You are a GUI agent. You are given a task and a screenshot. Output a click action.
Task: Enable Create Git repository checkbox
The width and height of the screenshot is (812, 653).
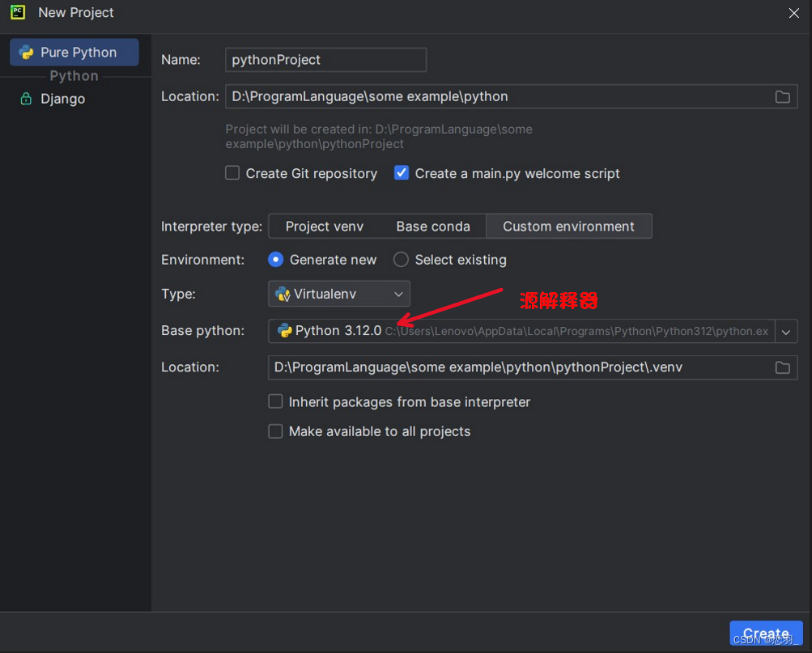click(232, 173)
